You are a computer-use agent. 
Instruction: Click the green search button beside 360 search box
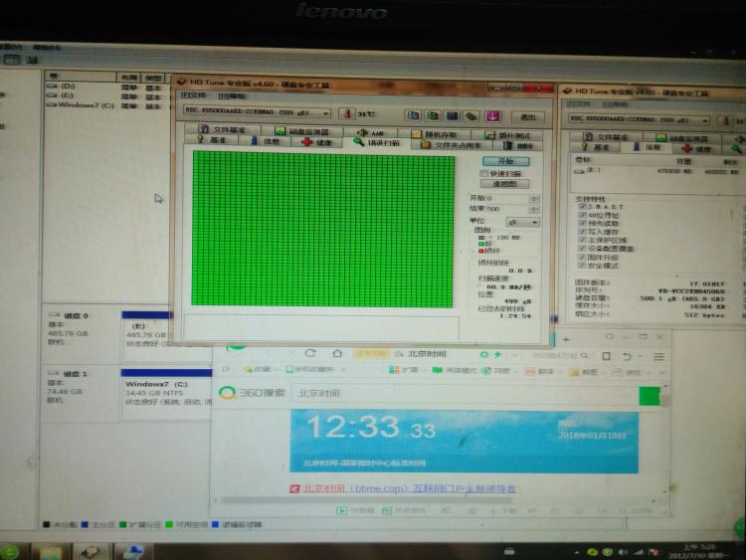click(649, 396)
